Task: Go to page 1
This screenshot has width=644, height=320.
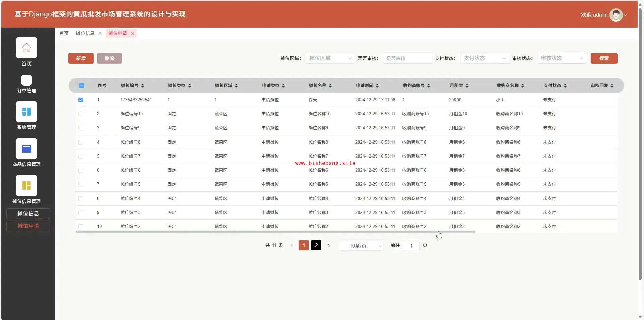Action: pyautogui.click(x=304, y=245)
